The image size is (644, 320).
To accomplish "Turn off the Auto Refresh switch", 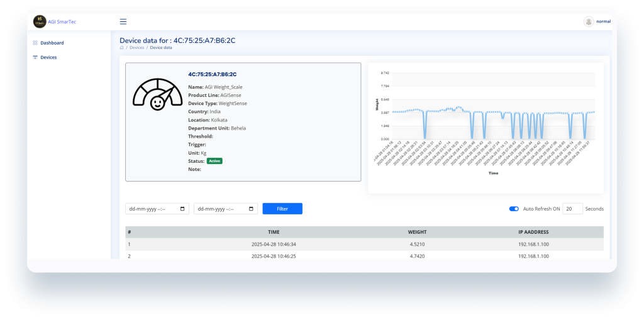I will point(514,209).
